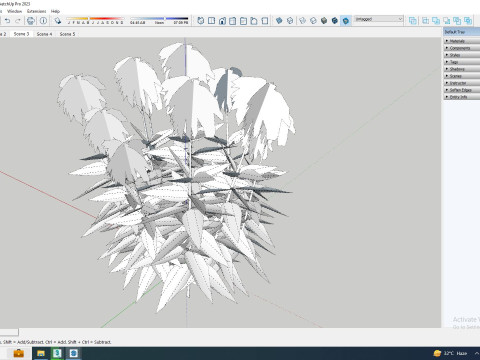Enable X-Ray face style icon

pos(279,21)
